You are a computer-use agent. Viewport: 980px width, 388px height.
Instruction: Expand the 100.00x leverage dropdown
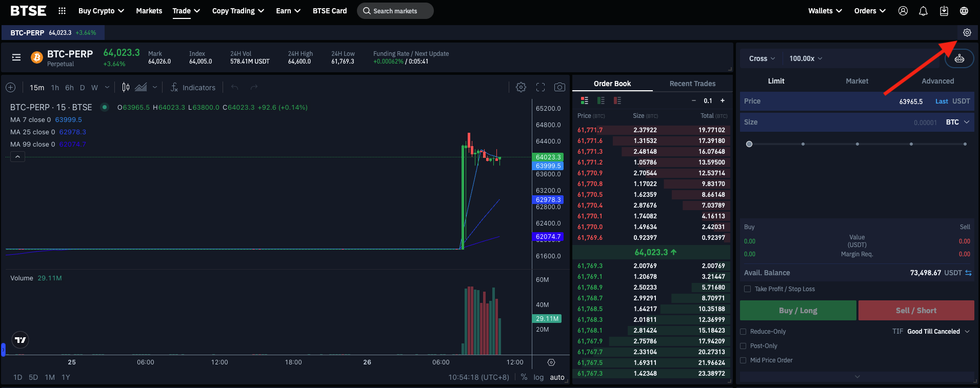pos(806,58)
